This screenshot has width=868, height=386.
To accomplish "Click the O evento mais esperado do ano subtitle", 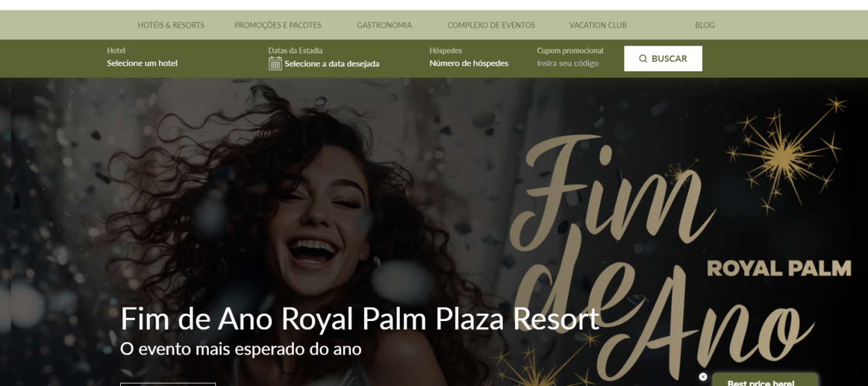I will 240,349.
